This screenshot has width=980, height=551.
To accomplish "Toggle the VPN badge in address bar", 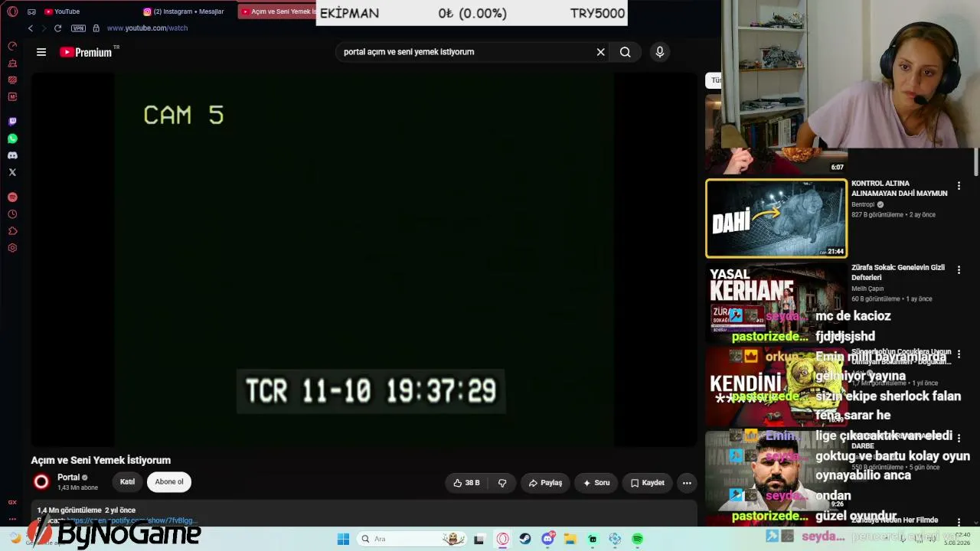I will click(78, 28).
